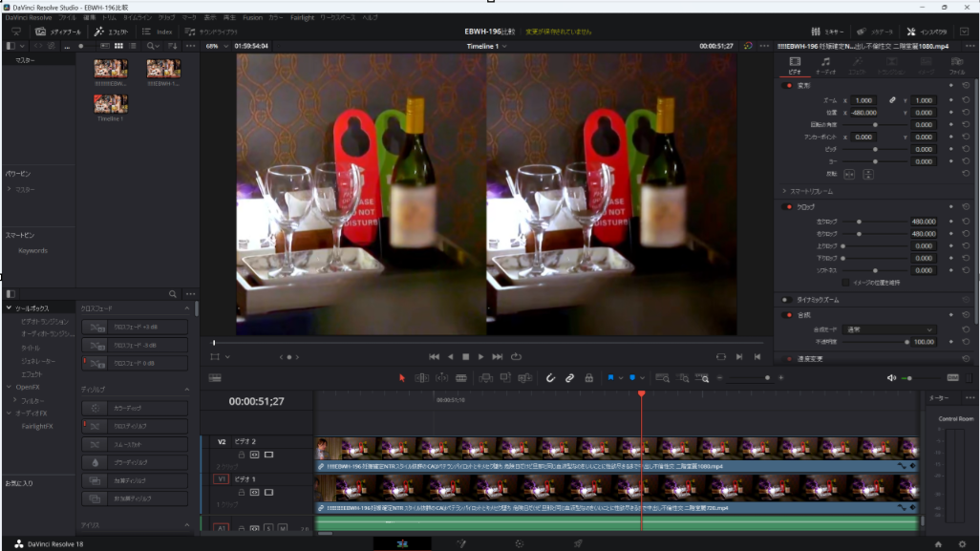Open the Inspector panel button
980x551 pixels.
[927, 32]
